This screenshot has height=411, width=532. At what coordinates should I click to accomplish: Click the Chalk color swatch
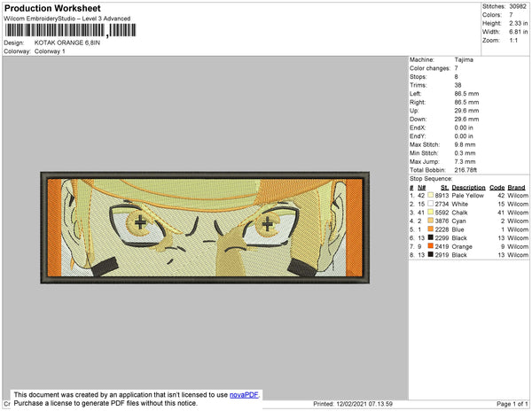pos(431,212)
